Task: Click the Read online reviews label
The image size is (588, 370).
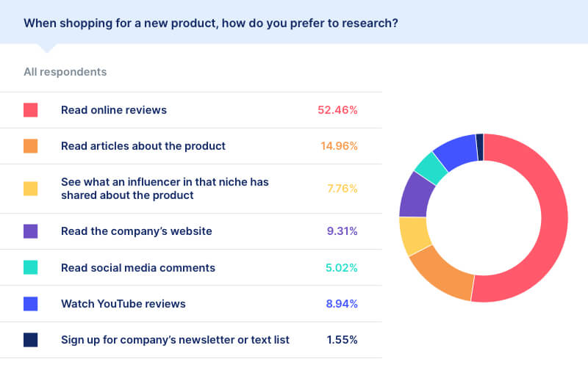Action: [114, 110]
